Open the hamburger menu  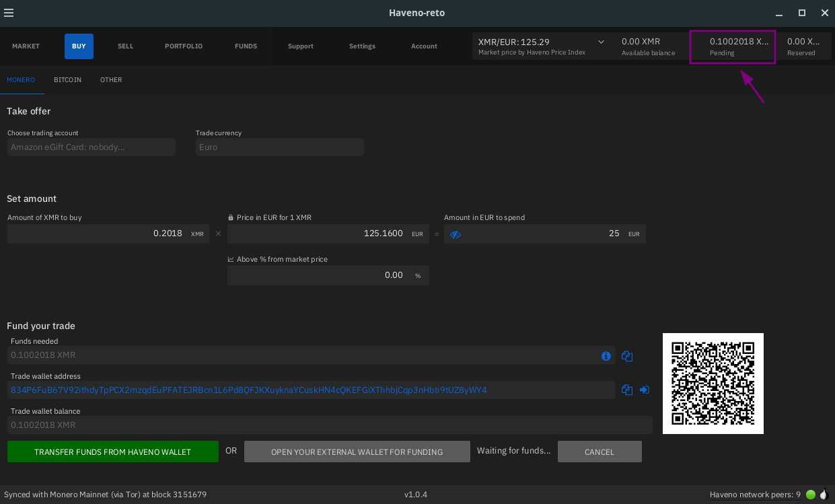(x=9, y=13)
